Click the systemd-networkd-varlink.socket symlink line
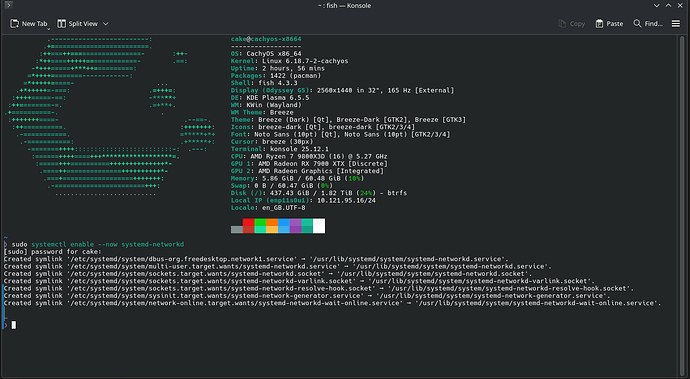The image size is (690, 379). click(x=299, y=281)
